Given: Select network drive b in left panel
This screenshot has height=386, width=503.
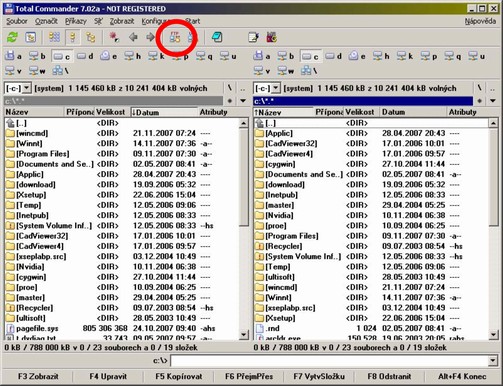Looking at the screenshot, I should pos(37,56).
